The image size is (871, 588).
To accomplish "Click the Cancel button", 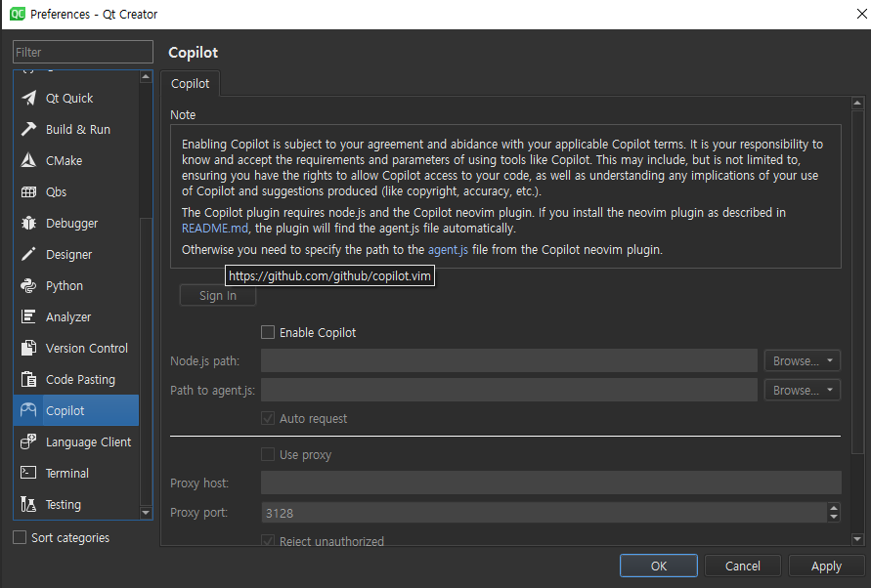I will [743, 566].
